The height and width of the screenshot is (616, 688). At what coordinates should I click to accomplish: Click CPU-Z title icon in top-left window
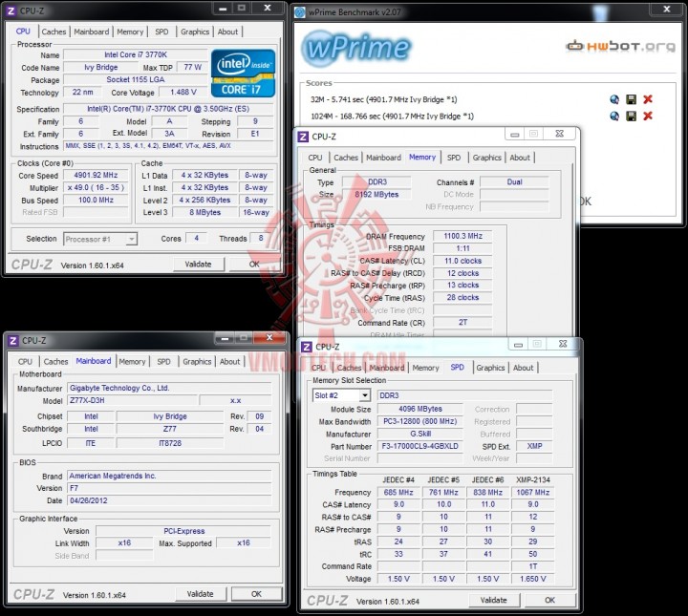11,11
